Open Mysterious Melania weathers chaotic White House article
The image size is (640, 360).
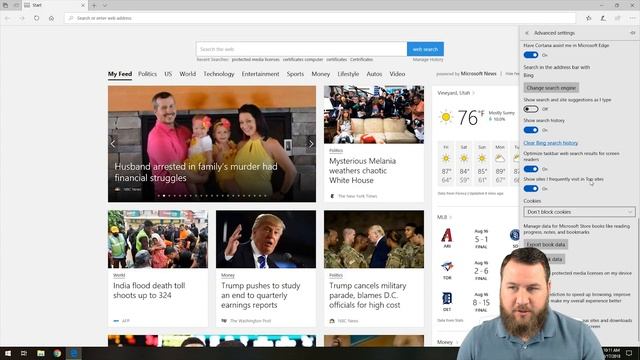[362, 171]
